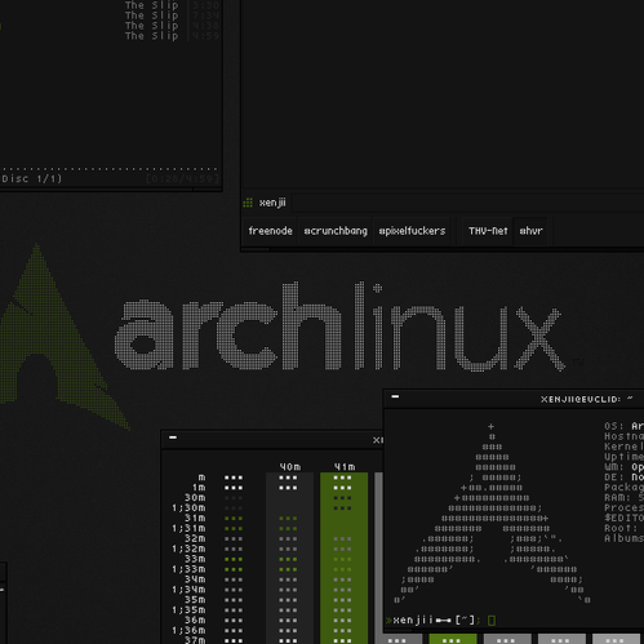This screenshot has width=644, height=644.
Task: Click the dotted playback progress bar in music player
Action: (x=109, y=169)
